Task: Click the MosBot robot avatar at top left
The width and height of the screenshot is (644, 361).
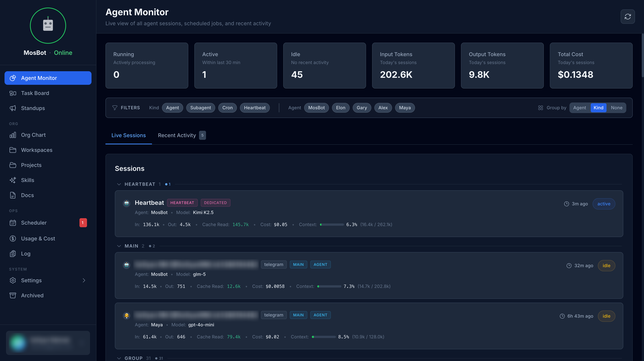Action: coord(48,25)
